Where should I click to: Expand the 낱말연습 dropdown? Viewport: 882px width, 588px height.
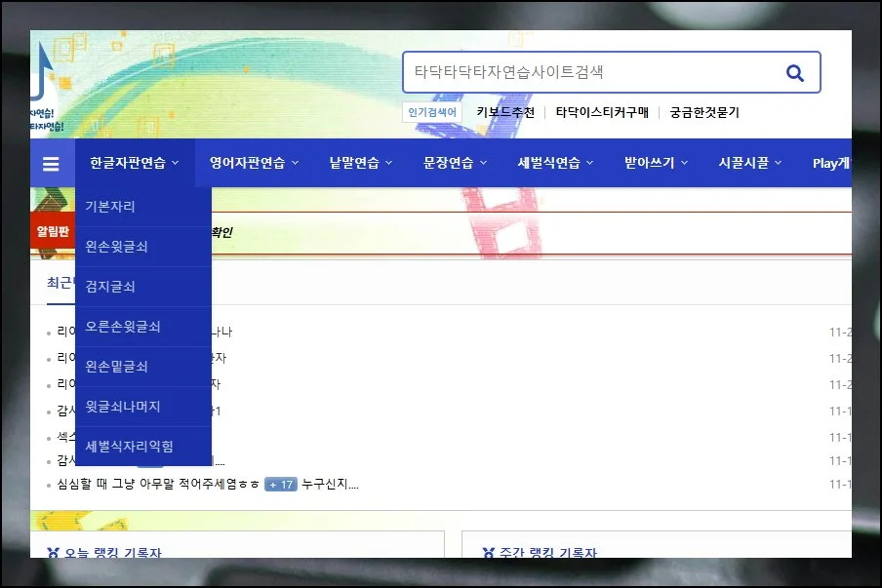point(356,163)
